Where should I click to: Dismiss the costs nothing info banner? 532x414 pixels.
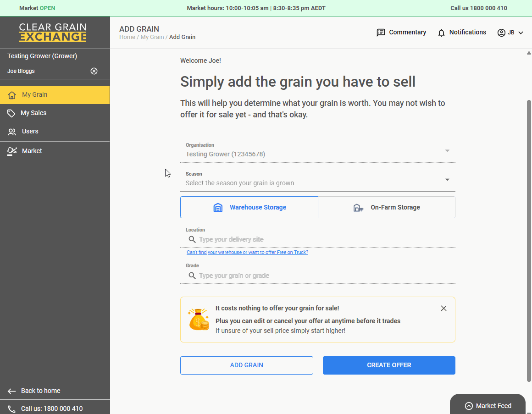[x=443, y=308]
